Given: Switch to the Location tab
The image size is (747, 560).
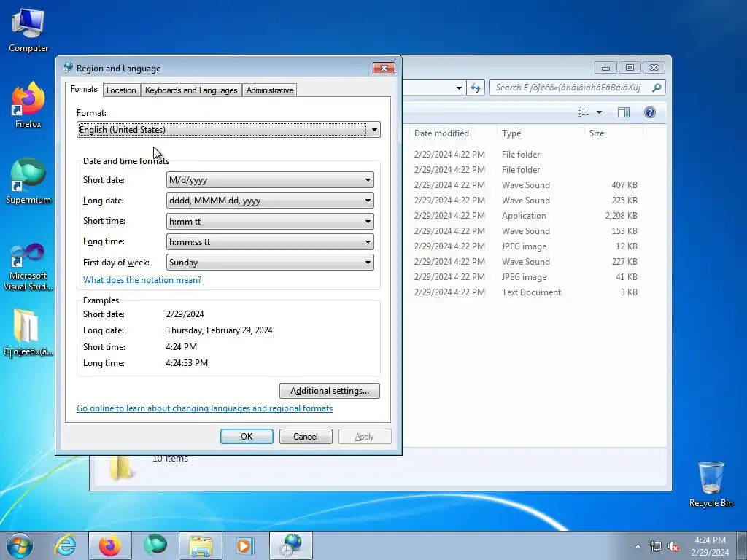Looking at the screenshot, I should click(x=121, y=90).
